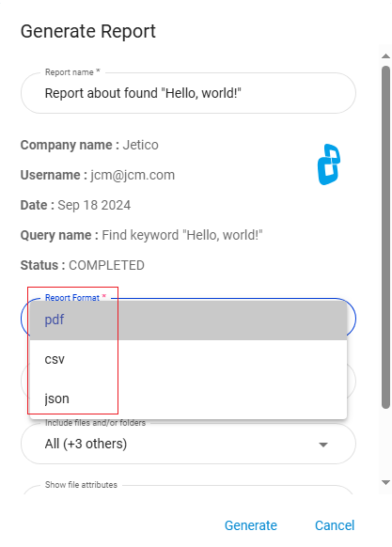The height and width of the screenshot is (547, 392).
Task: Choose csv from the format list
Action: [188, 360]
